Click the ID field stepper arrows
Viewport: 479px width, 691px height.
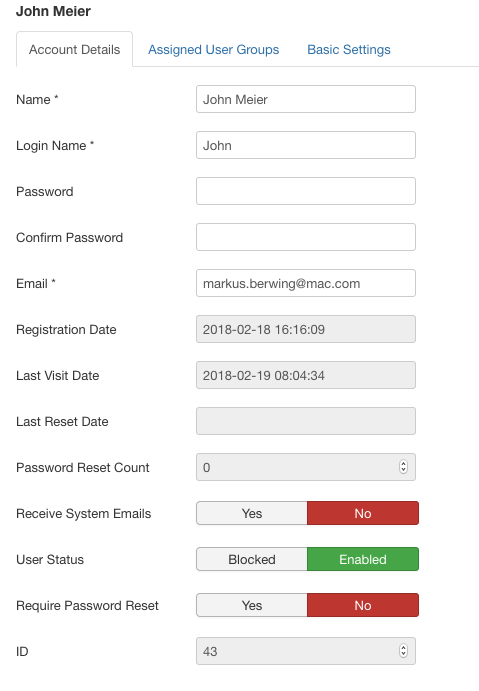[403, 651]
